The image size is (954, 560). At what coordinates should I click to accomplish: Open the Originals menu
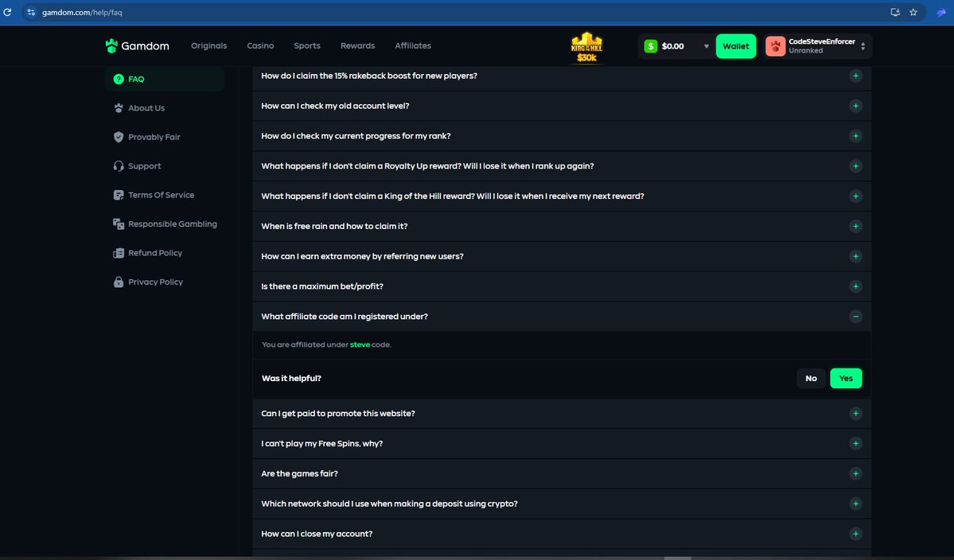[x=208, y=45]
